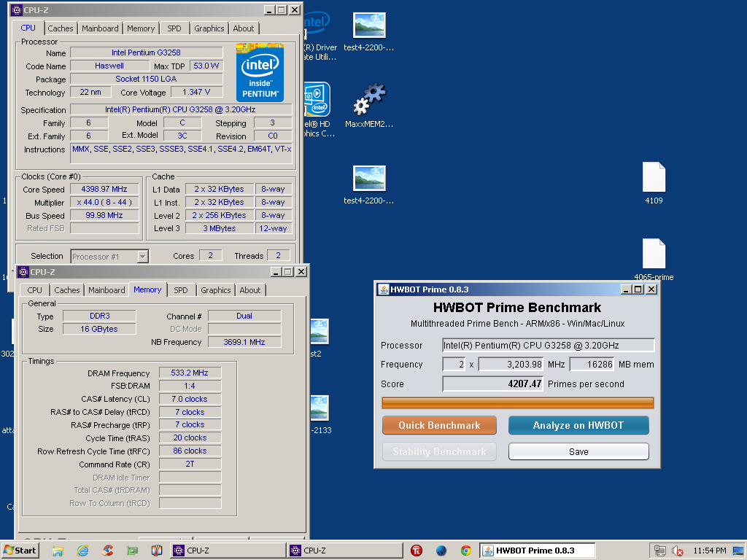747x560 pixels.
Task: Click the quick launch icon left of CPU-Z tasks
Action: 157,551
